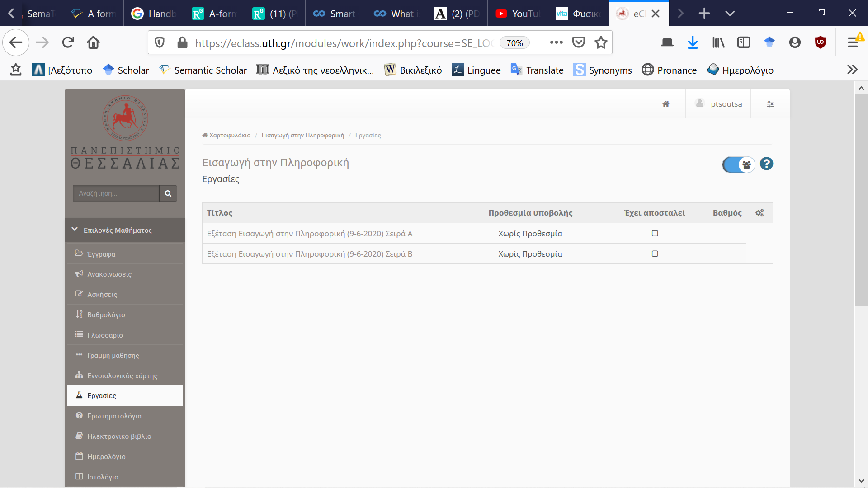Open the Σειρά Β exam assignment
The image size is (868, 488).
(309, 254)
